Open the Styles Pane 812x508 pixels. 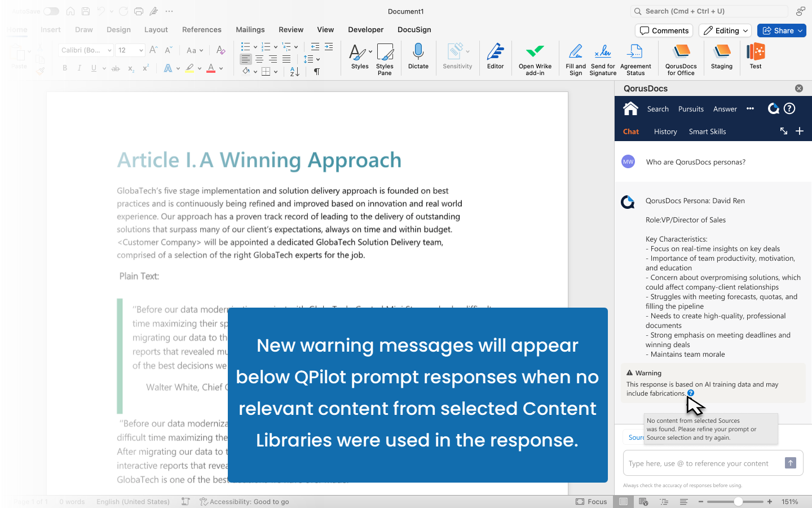[385, 59]
